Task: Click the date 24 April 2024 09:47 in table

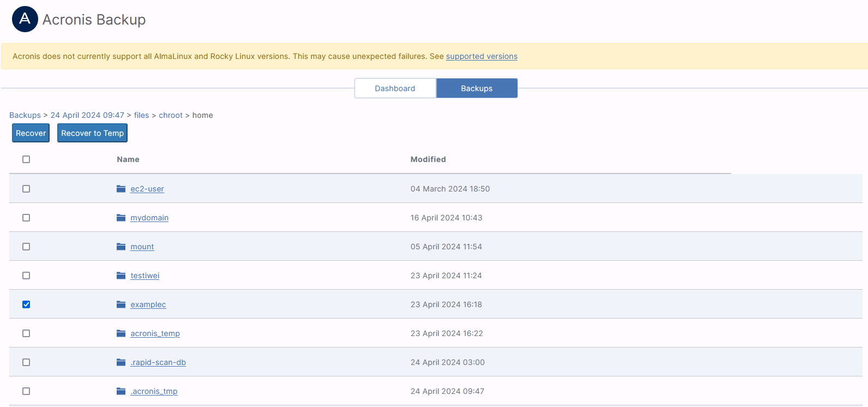Action: [x=448, y=391]
